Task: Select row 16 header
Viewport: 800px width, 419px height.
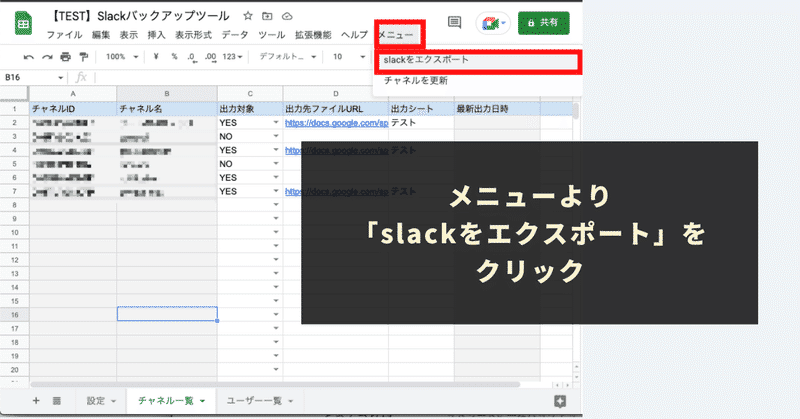Action: (14, 314)
